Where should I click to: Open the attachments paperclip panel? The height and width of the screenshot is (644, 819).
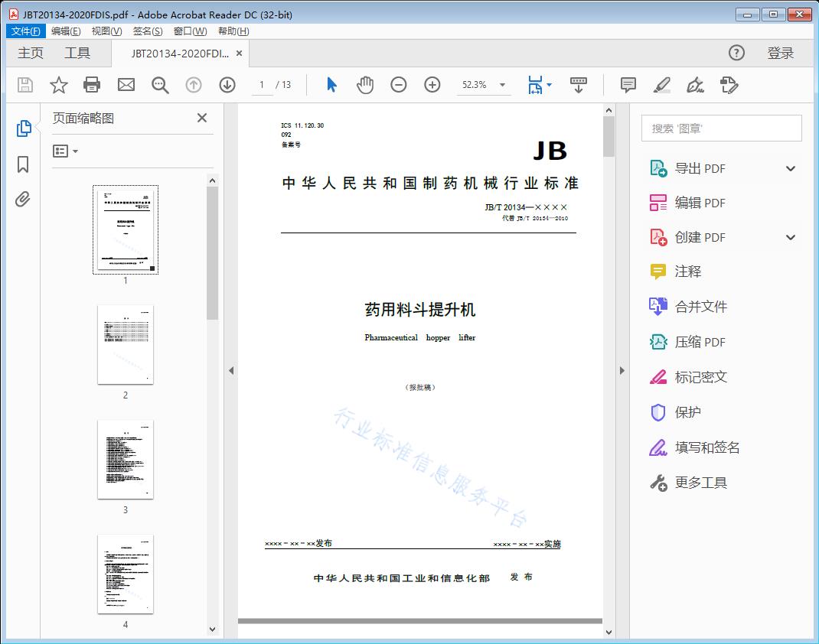pyautogui.click(x=23, y=200)
